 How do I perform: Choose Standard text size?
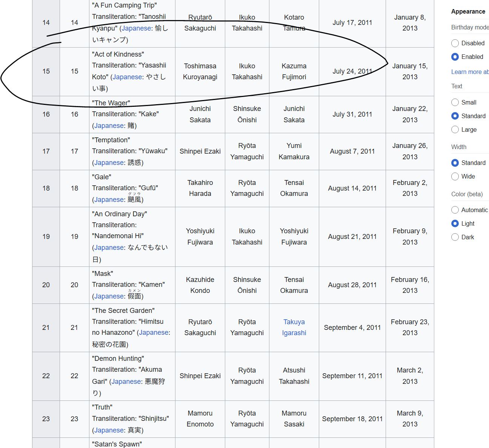tap(455, 116)
